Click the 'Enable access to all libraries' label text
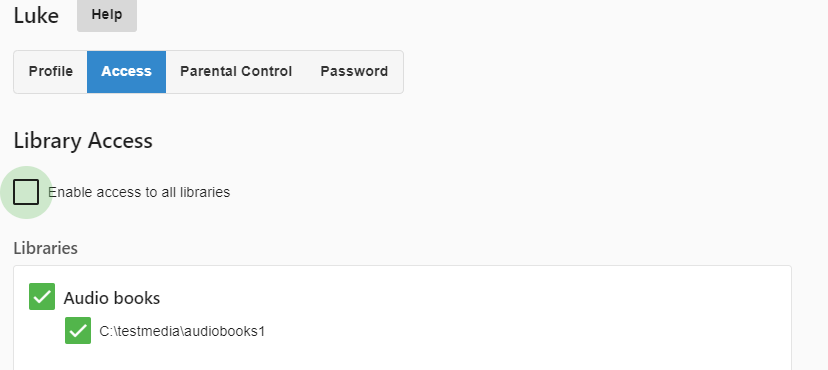The height and width of the screenshot is (370, 828). [139, 192]
